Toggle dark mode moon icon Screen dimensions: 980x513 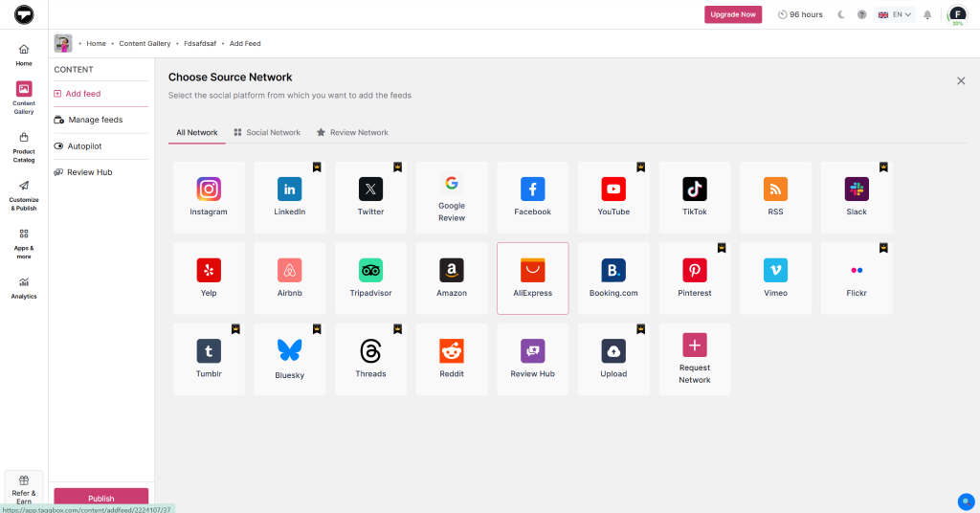(841, 14)
